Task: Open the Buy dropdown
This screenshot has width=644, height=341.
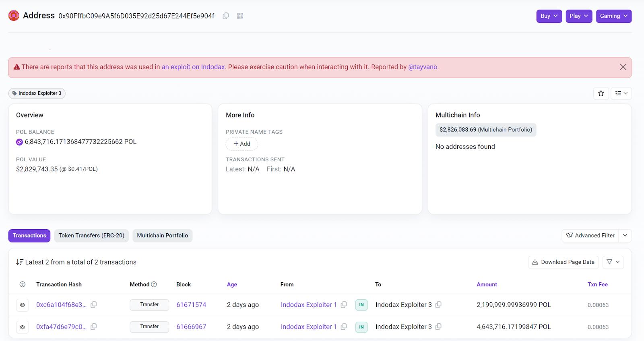Action: (x=549, y=16)
